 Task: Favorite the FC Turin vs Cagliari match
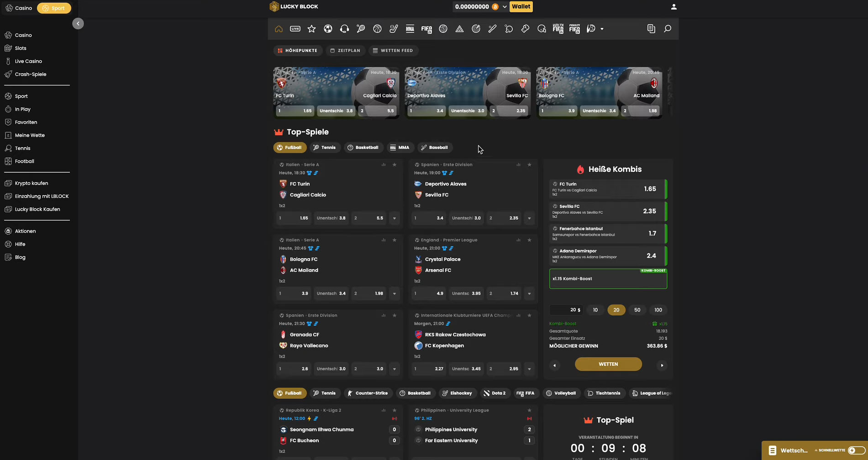(x=395, y=164)
